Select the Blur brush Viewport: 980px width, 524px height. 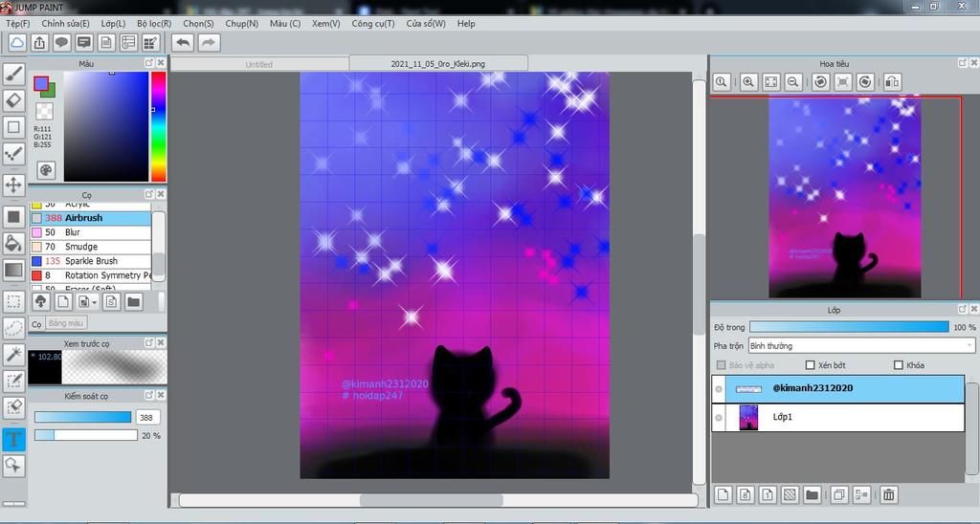click(91, 232)
